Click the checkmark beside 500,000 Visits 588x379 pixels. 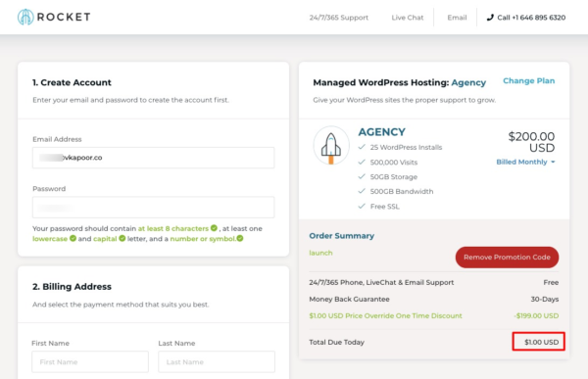[362, 162]
